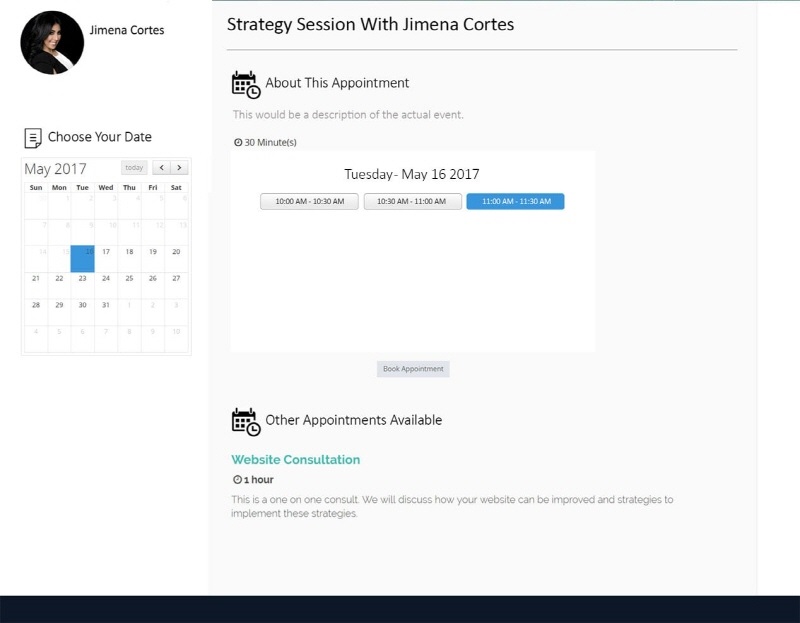The width and height of the screenshot is (800, 623).
Task: Click the calendar-clock icon beside About This Appointment
Action: 246,85
